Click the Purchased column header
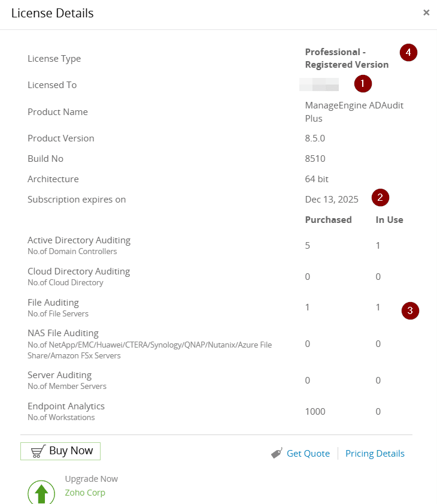Viewport: 437px width, 504px height. point(328,220)
